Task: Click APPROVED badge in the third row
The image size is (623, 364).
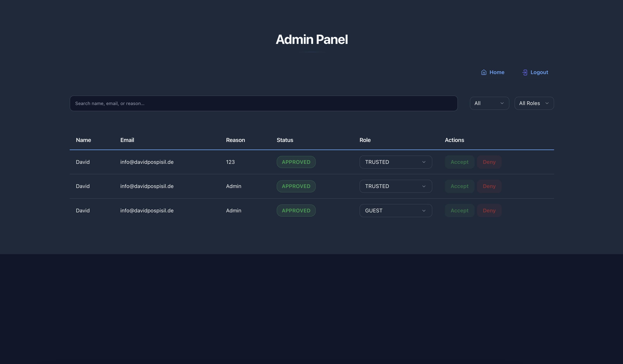Action: pos(296,211)
